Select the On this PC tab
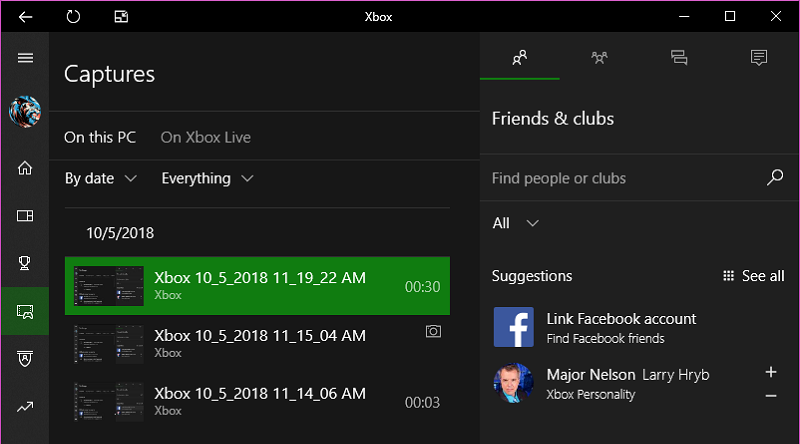Image resolution: width=800 pixels, height=444 pixels. (x=100, y=137)
